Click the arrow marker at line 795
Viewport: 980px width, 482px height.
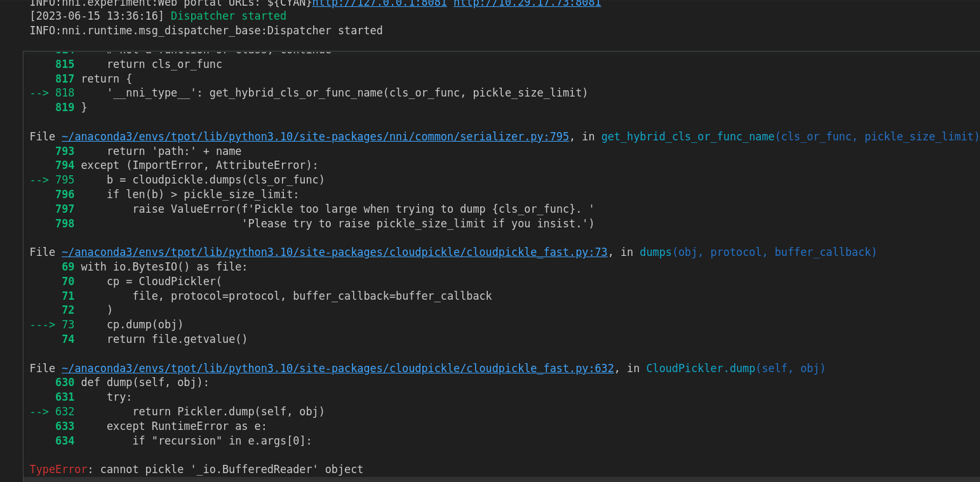click(40, 179)
